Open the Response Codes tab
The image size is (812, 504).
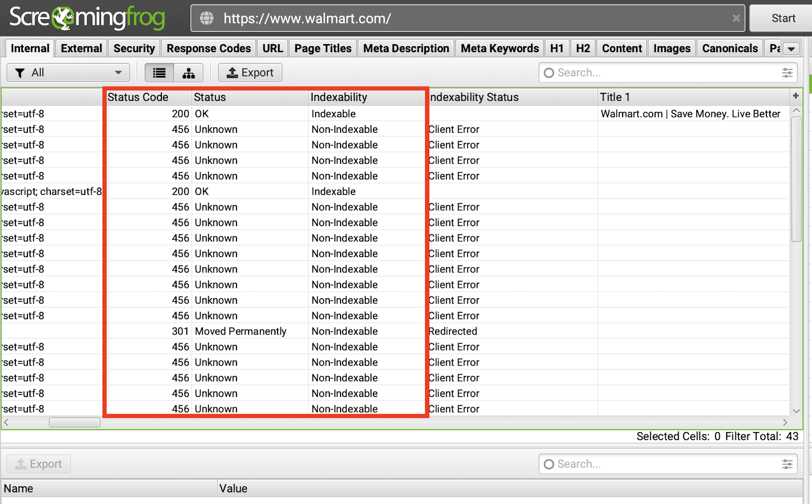[209, 49]
